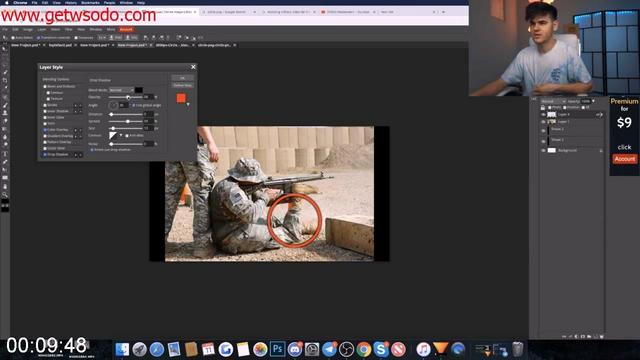Image resolution: width=640 pixels, height=360 pixels.
Task: Enable Bevel and Emboss effect
Action: pos(45,87)
